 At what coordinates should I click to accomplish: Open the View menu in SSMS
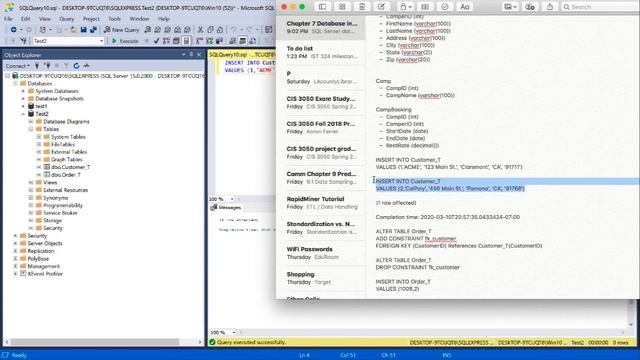[45, 19]
